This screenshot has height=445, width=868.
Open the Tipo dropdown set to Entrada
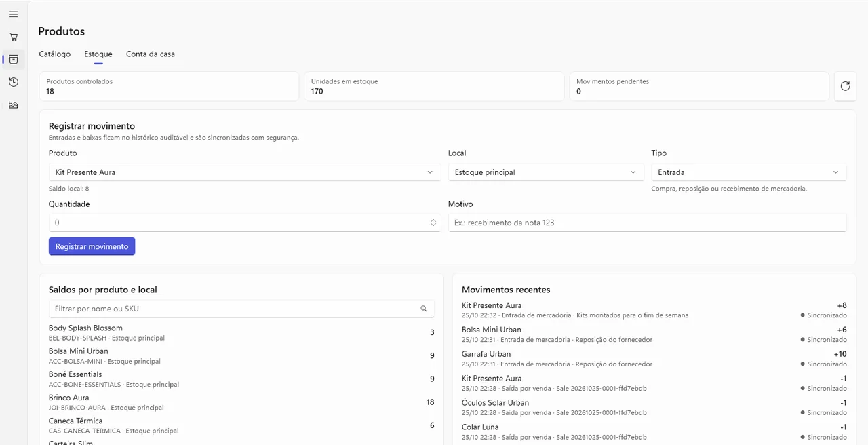(749, 172)
